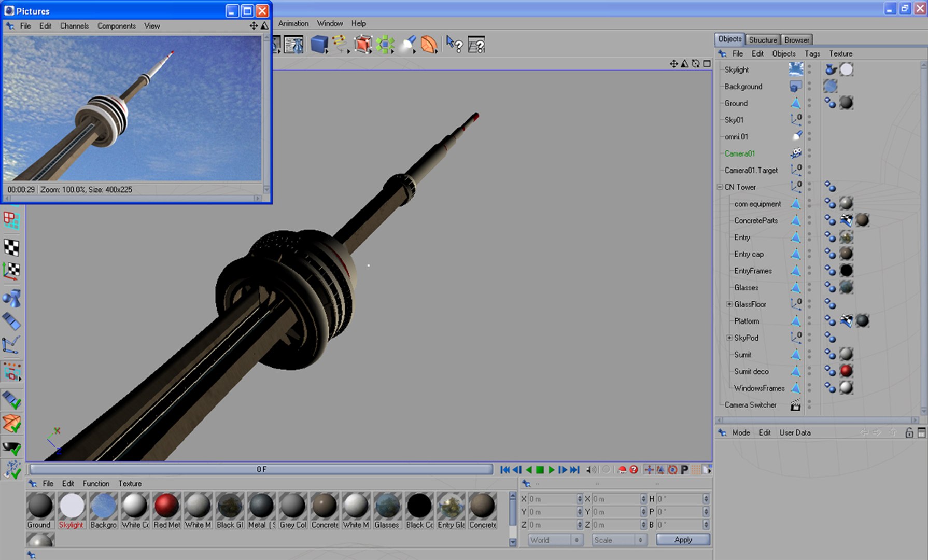This screenshot has height=560, width=928.
Task: Stop animation with green square button
Action: point(540,470)
